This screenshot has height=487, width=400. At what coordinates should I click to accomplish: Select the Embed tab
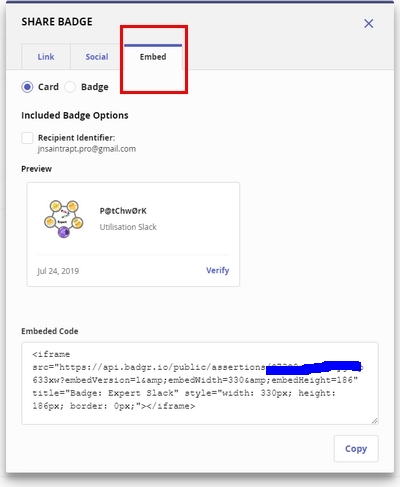(153, 57)
